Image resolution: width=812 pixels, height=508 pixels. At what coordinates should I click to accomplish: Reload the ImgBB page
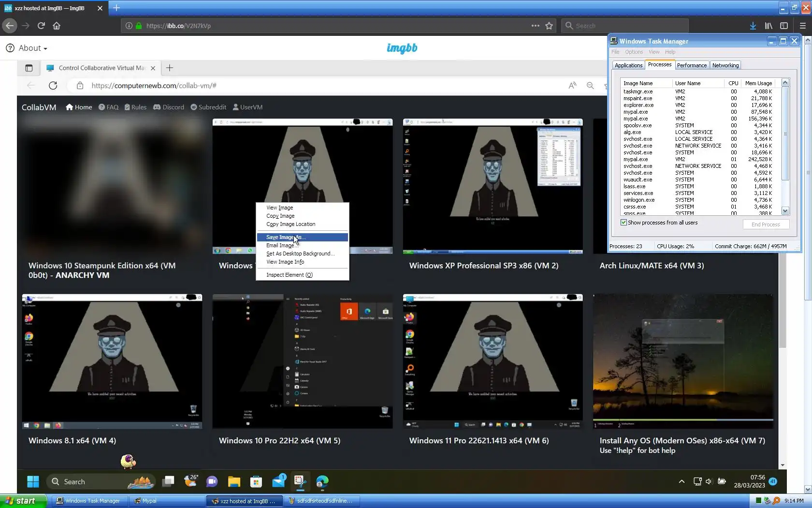[x=41, y=26]
